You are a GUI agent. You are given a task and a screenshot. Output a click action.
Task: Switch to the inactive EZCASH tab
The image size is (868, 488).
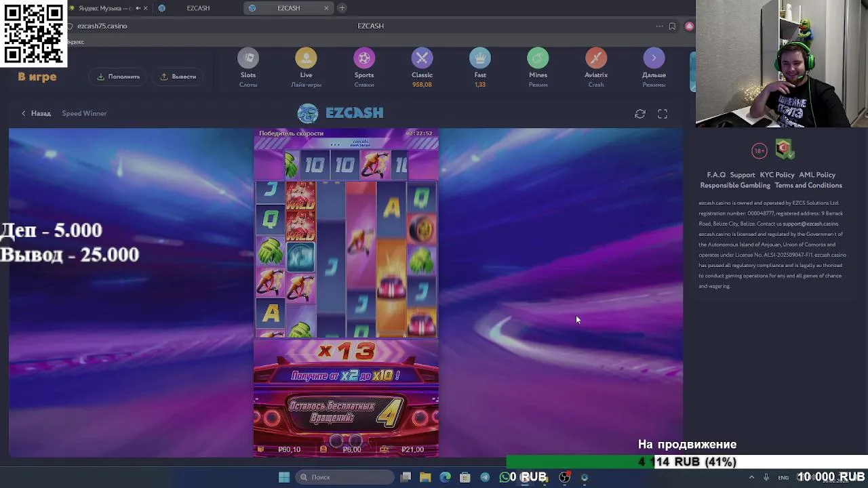(x=198, y=8)
